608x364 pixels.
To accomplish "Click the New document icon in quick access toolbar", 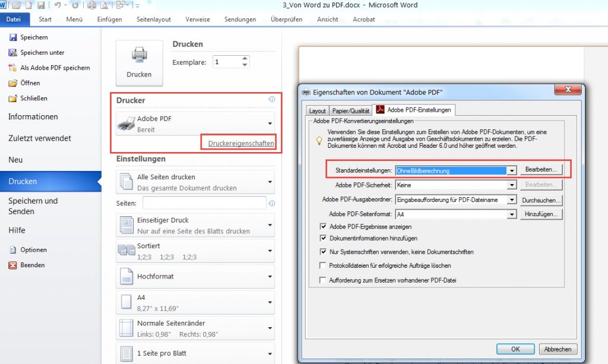I will pyautogui.click(x=28, y=5).
